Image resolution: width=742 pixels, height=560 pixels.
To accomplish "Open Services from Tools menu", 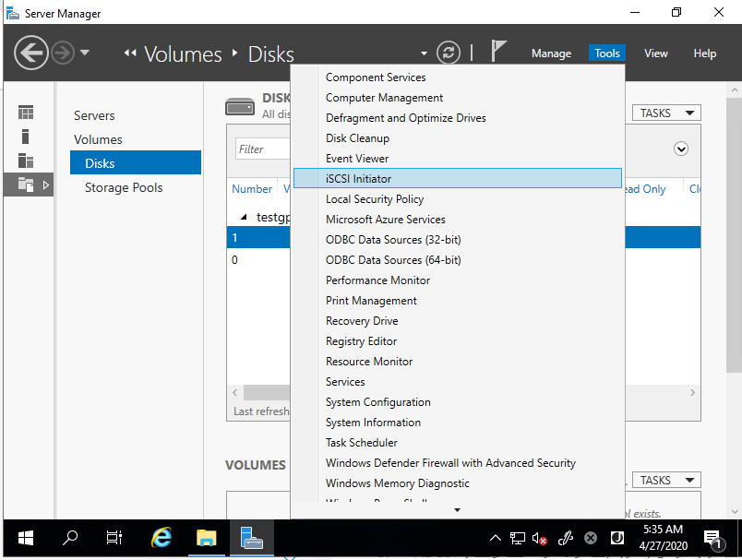I will (458, 382).
